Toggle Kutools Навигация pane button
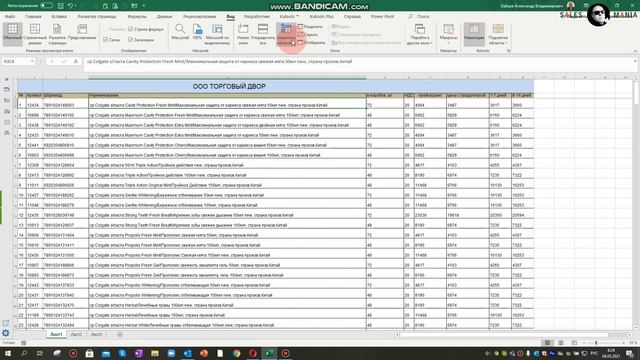The width and height of the screenshot is (640, 360). coord(474,33)
